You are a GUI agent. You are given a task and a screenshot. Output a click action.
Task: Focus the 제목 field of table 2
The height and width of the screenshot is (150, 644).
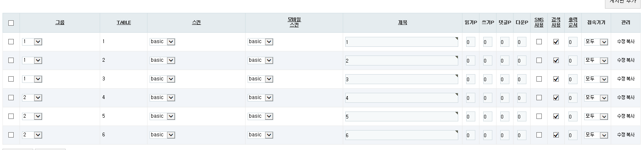[402, 60]
